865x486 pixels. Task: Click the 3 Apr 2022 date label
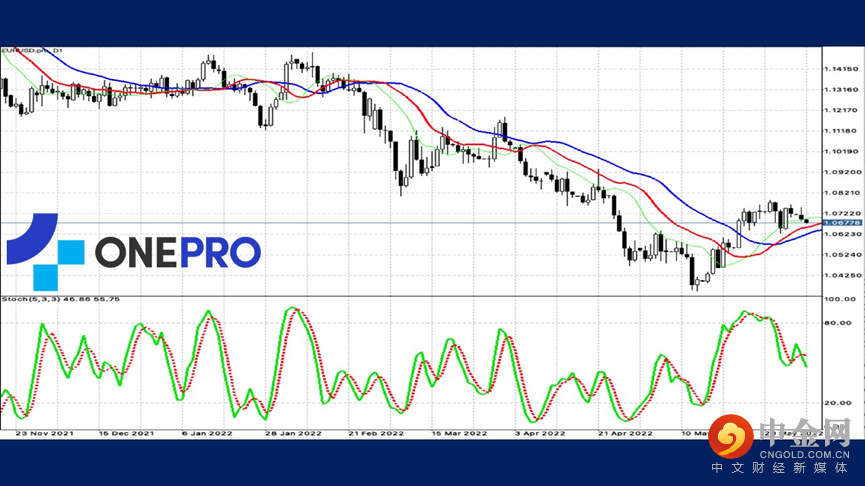pyautogui.click(x=540, y=434)
